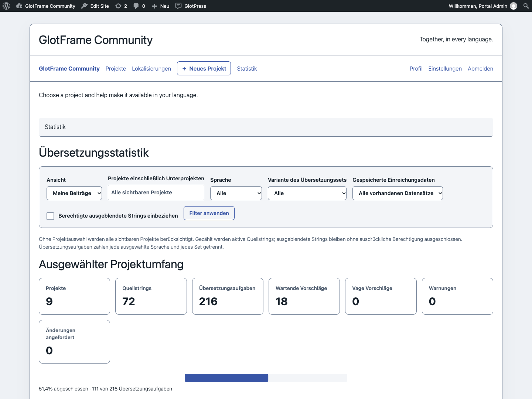Click the Portal Admin avatar icon
Viewport: 532px width, 399px height.
pyautogui.click(x=514, y=6)
